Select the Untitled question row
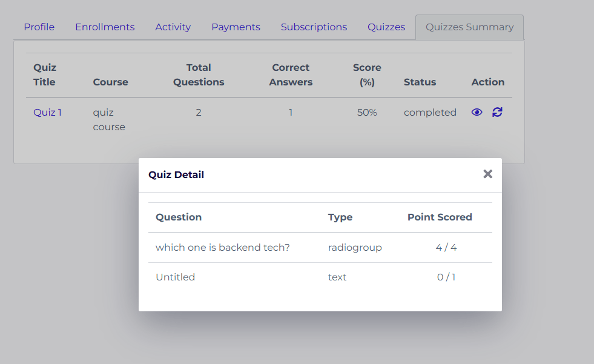The width and height of the screenshot is (594, 364). point(176,277)
